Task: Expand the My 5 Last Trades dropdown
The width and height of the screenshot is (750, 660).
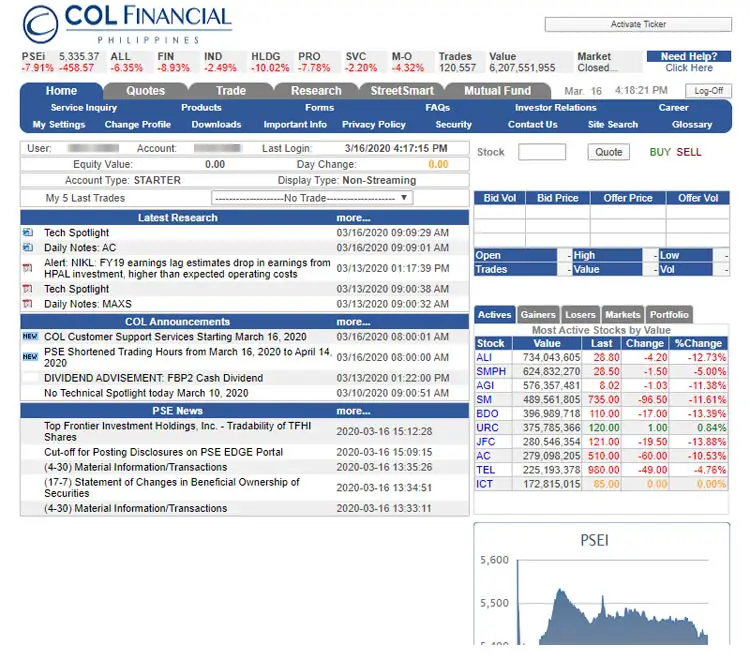Action: [312, 198]
